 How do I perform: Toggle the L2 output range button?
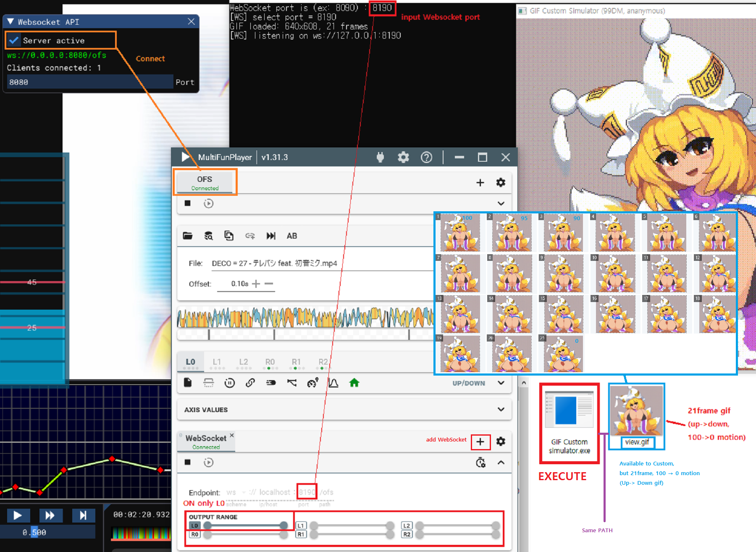[x=407, y=526]
